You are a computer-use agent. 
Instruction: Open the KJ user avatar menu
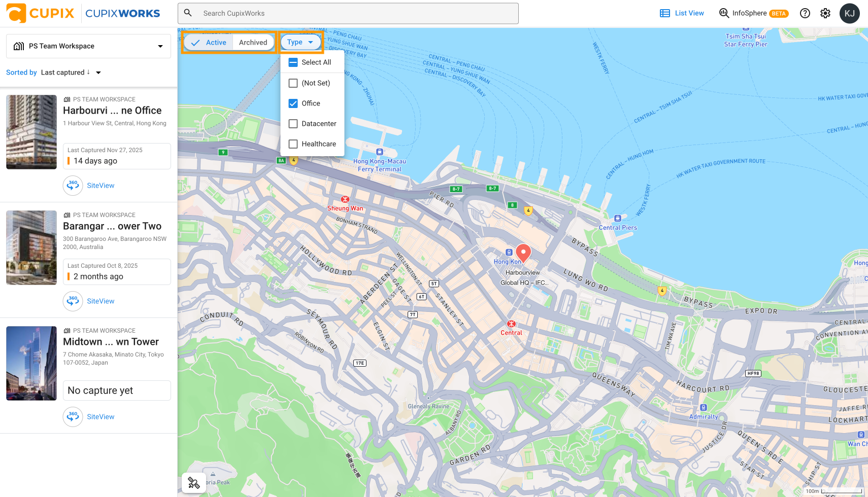[850, 13]
